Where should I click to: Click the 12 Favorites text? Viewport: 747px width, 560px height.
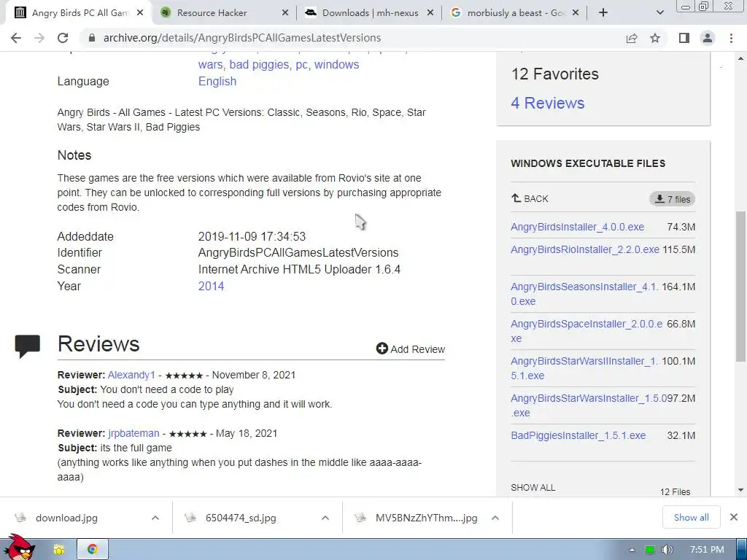pyautogui.click(x=555, y=74)
